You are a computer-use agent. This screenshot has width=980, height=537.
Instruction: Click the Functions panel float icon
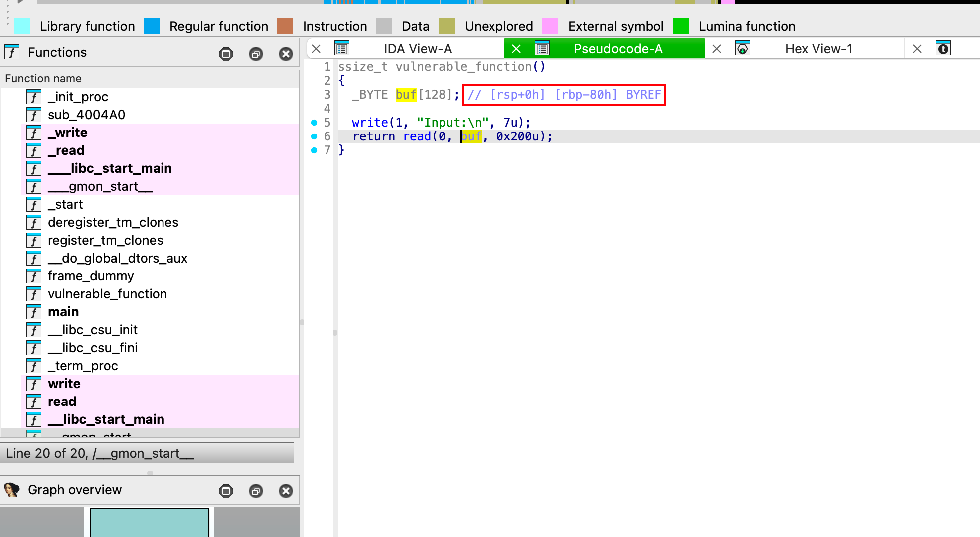pos(256,53)
